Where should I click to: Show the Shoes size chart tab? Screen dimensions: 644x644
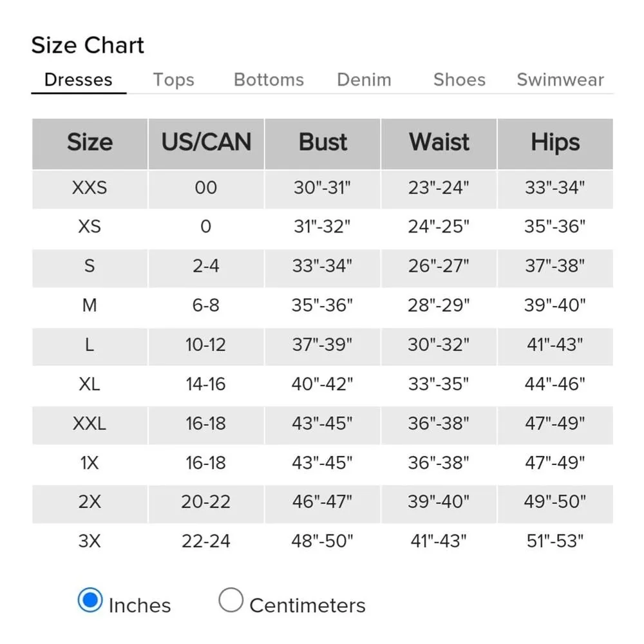(459, 80)
